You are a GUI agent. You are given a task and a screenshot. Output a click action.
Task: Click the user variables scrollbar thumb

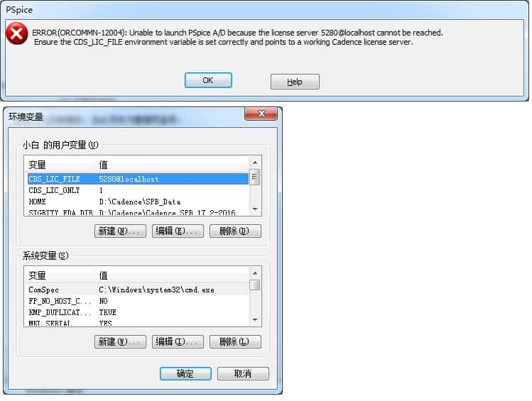tap(255, 177)
